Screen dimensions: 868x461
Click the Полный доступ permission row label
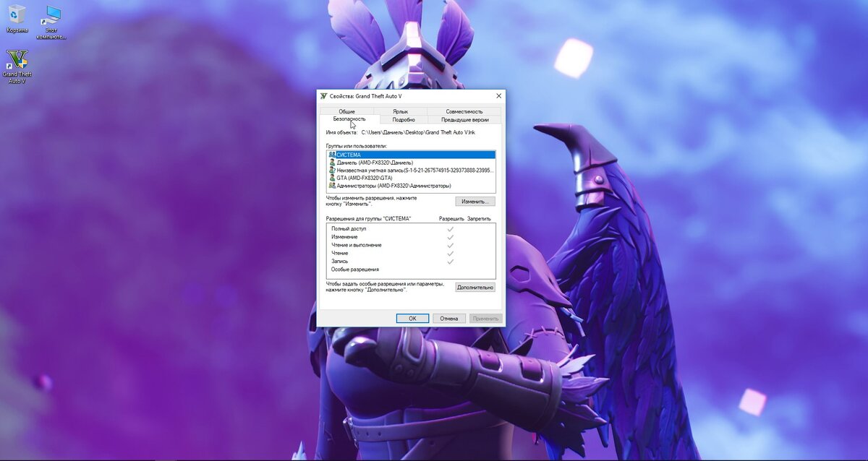tap(349, 229)
